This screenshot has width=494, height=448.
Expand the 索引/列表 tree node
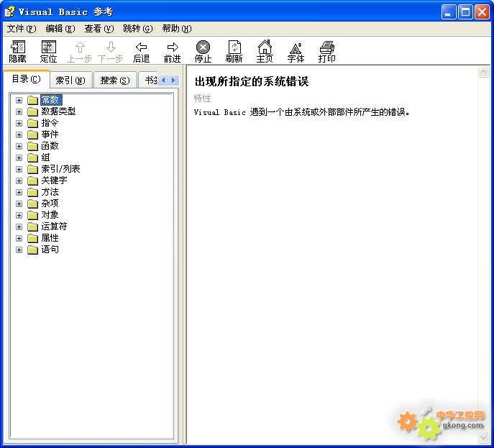[x=19, y=169]
